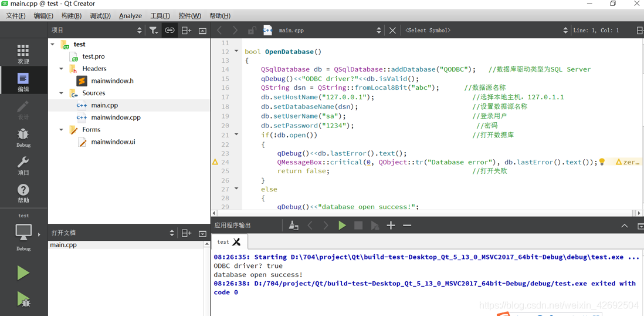Switch to Debug mode in sidebar
644x316 pixels.
[x=23, y=137]
